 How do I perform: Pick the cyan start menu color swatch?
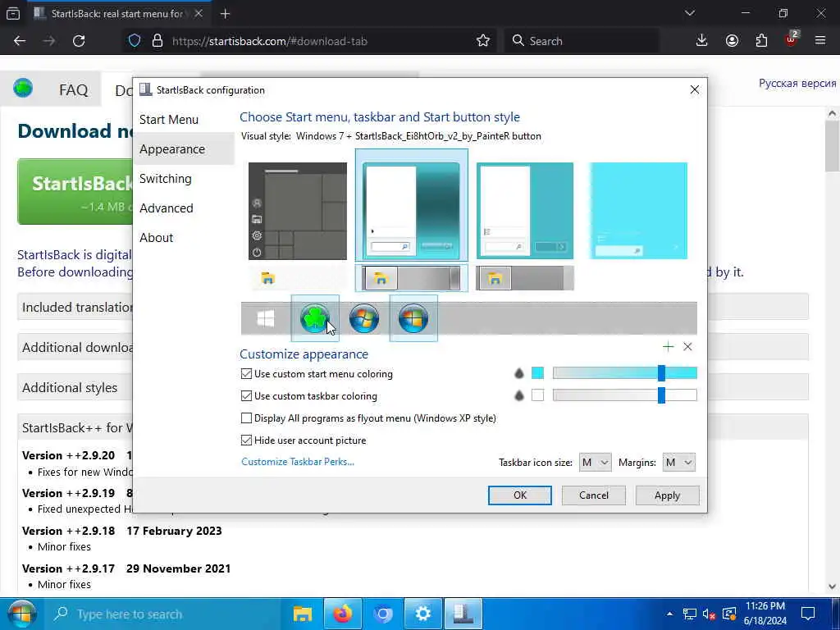(x=537, y=373)
